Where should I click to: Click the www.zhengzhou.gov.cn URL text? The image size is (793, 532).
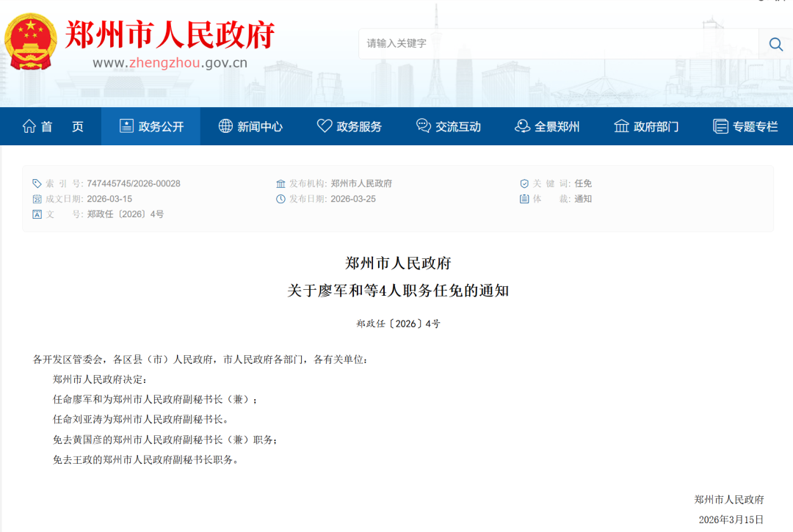(x=170, y=63)
